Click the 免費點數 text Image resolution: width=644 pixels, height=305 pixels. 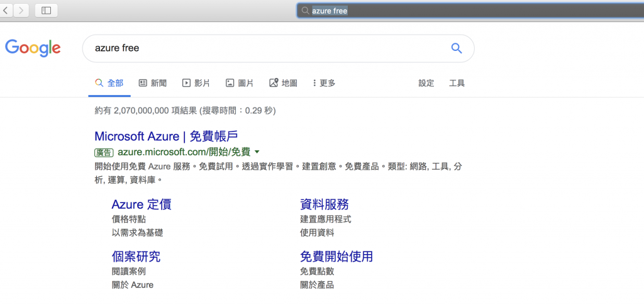317,271
